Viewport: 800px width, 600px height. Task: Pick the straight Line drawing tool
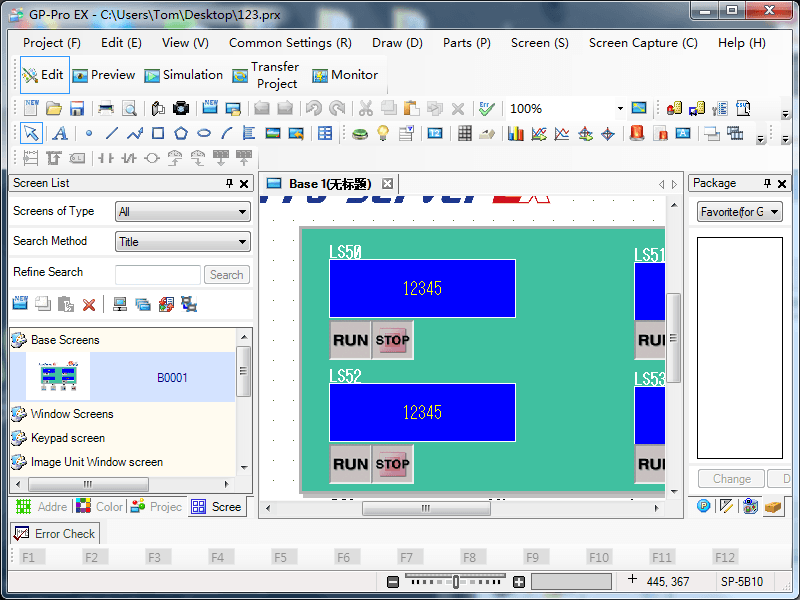112,134
